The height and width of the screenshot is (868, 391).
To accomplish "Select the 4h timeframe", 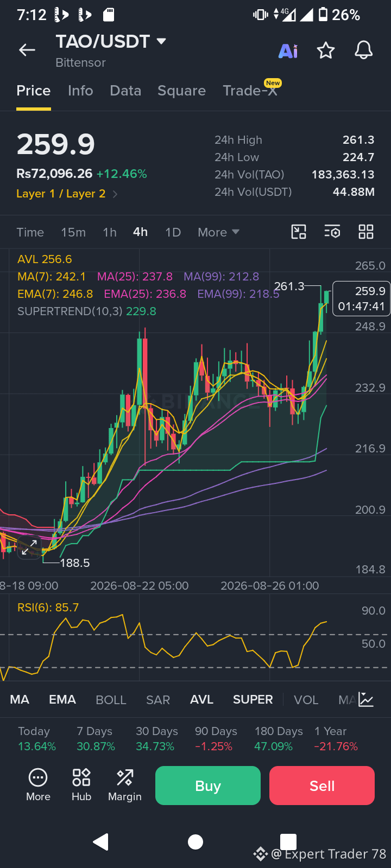I will [x=140, y=232].
